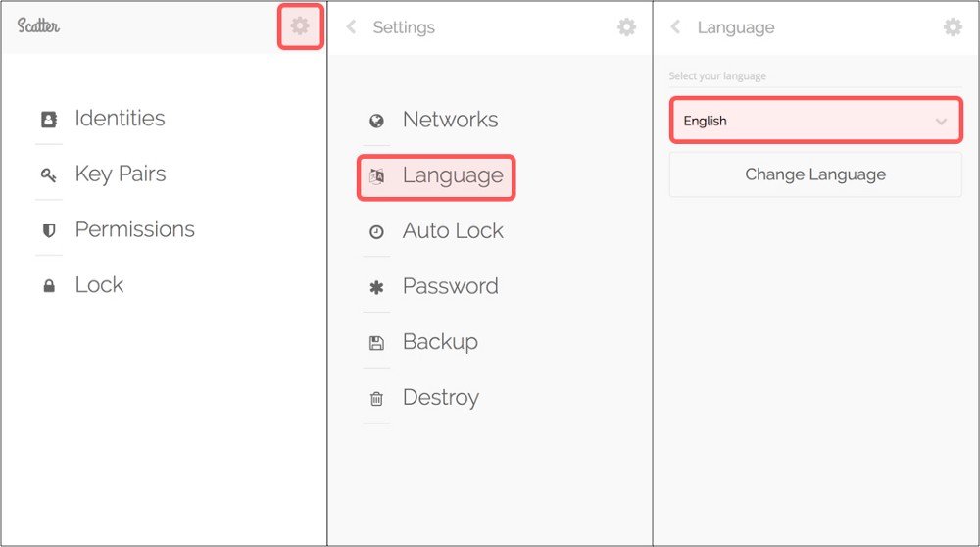980x547 pixels.
Task: Click the Destroy trash can icon
Action: (376, 399)
